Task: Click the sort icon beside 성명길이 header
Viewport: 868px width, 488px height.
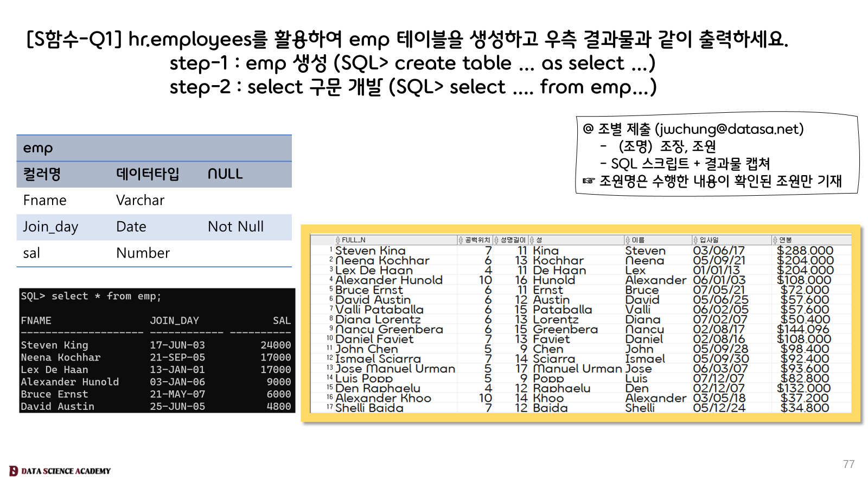Action: [x=496, y=240]
